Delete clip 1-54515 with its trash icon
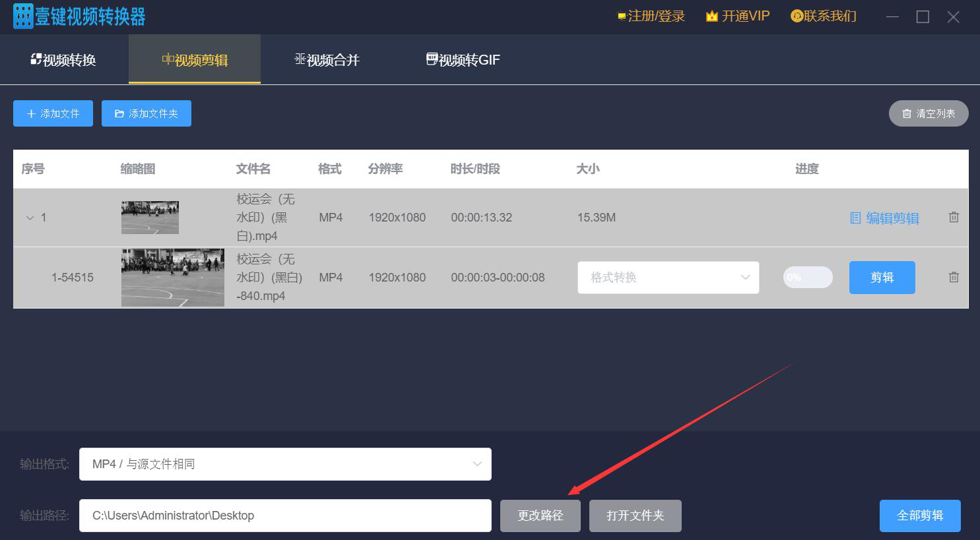The height and width of the screenshot is (540, 980). pos(954,277)
